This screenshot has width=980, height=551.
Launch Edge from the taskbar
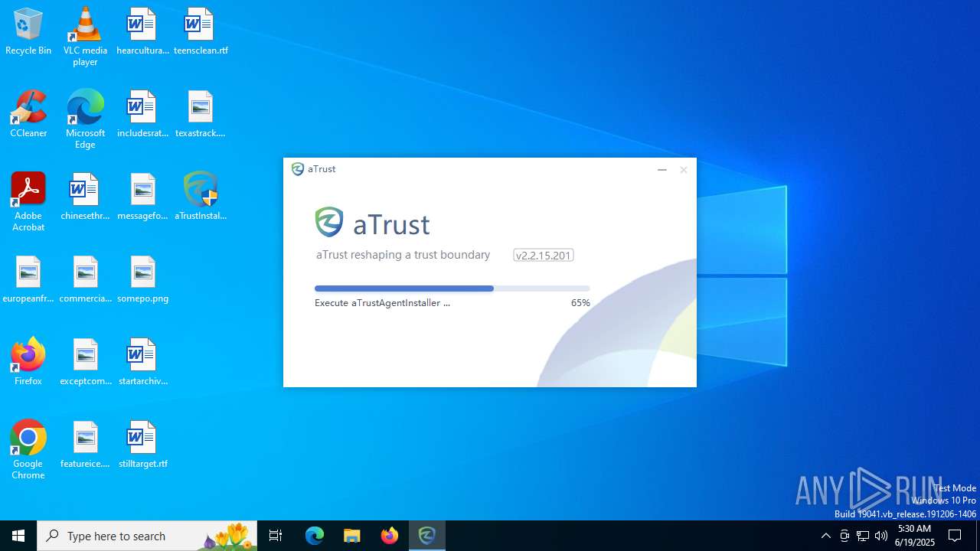pos(315,536)
